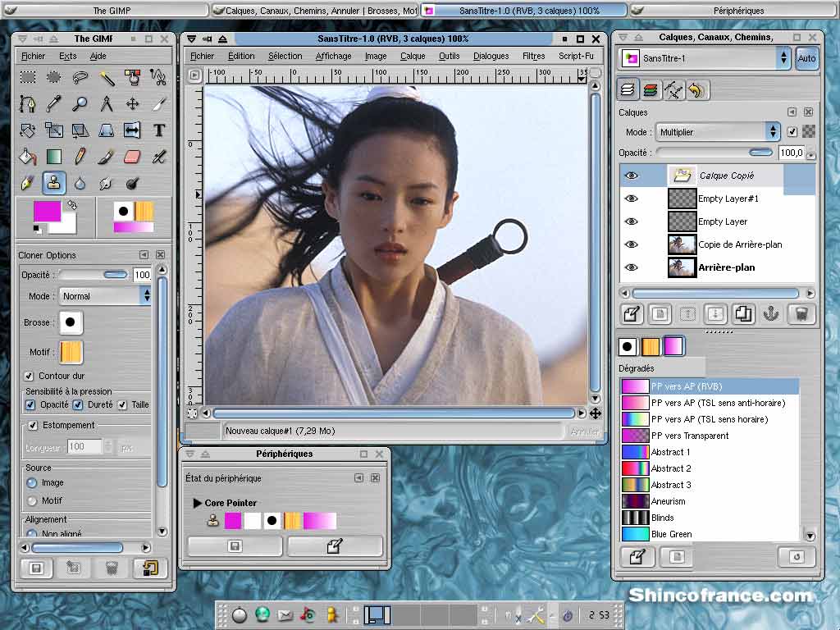The image size is (840, 630).
Task: Hide the Empty Layer#1 layer
Action: (632, 199)
